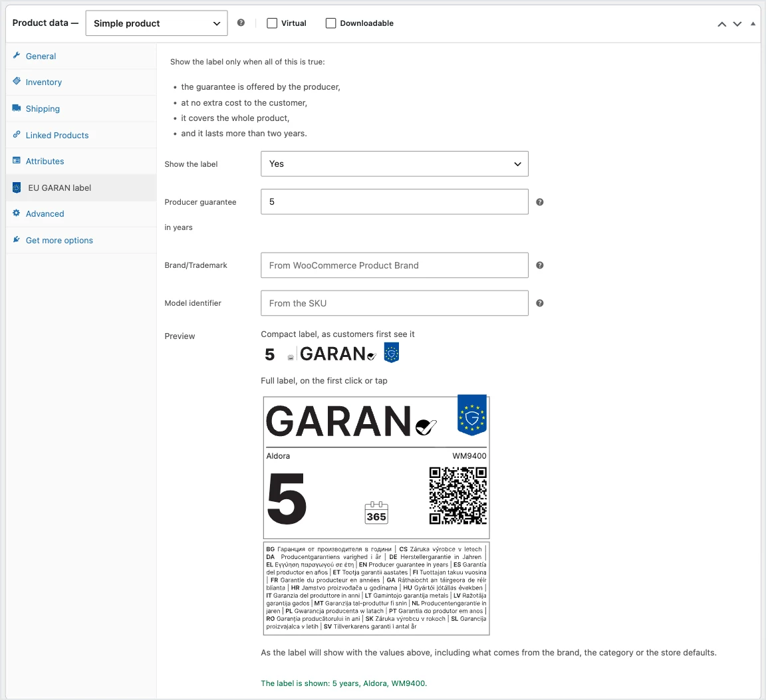The image size is (766, 700).
Task: Open the General tab
Action: click(x=81, y=56)
